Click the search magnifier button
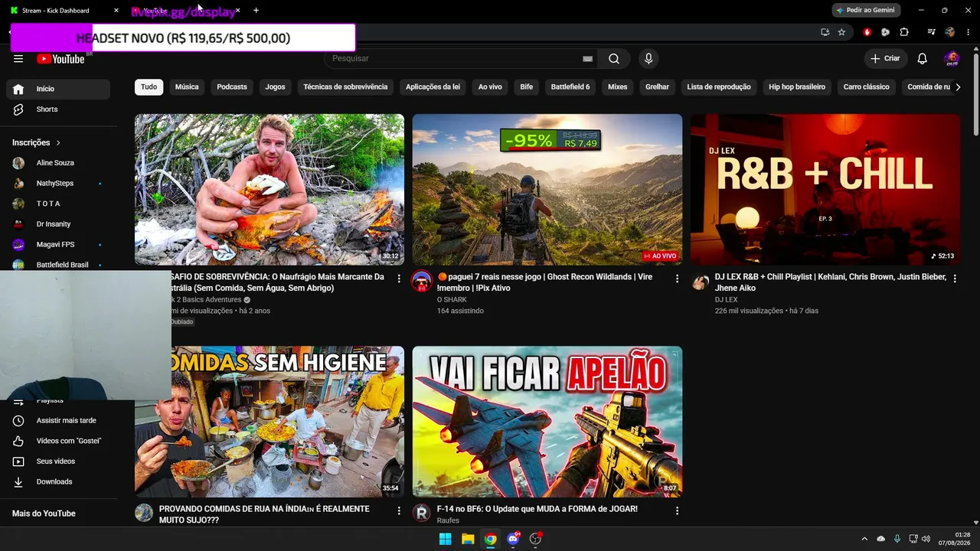Screen dimensions: 980x551 pyautogui.click(x=614, y=59)
